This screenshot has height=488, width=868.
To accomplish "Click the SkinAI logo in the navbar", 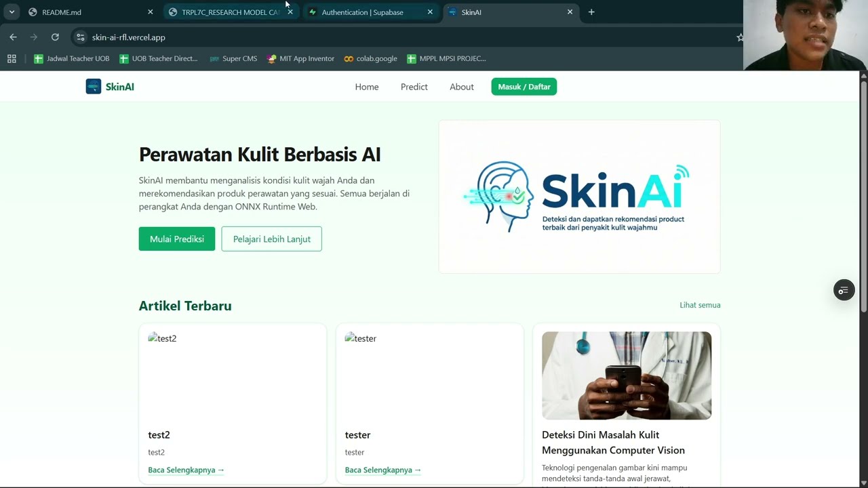I will 110,87.
